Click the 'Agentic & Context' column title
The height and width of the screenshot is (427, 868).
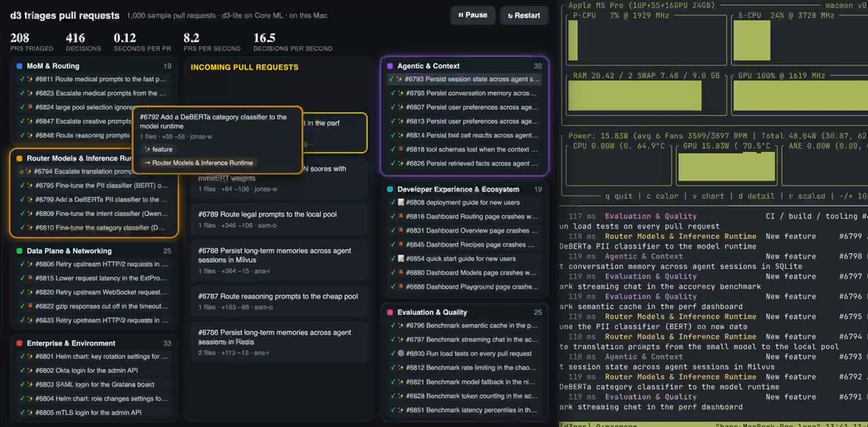point(428,66)
